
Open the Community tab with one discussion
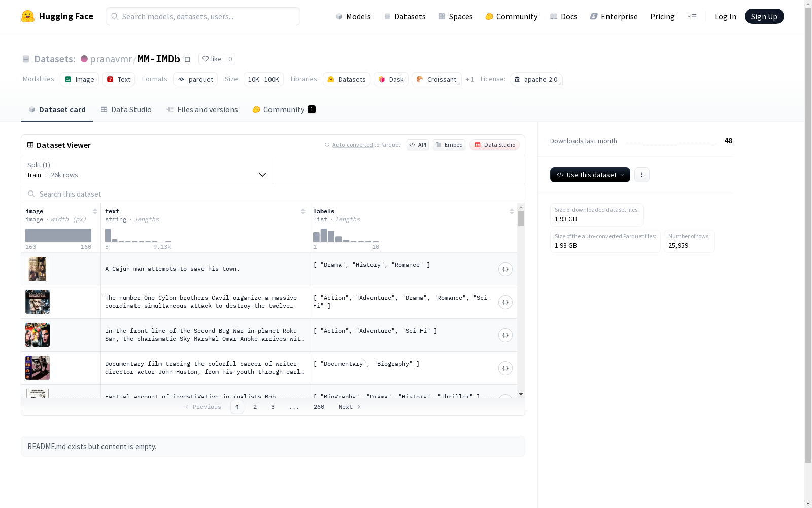pos(284,110)
